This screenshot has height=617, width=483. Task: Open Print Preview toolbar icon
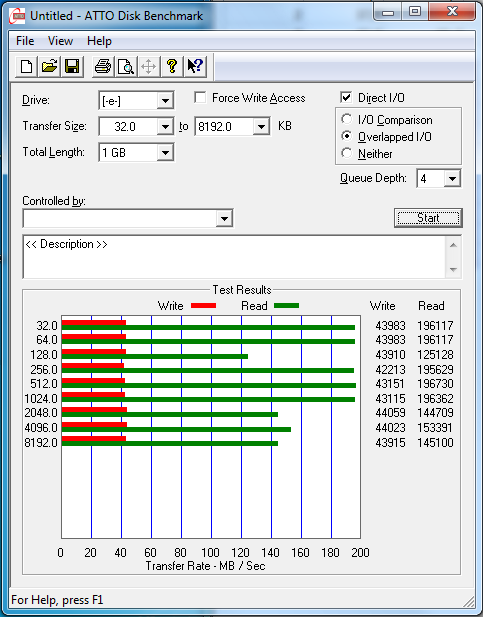click(126, 66)
